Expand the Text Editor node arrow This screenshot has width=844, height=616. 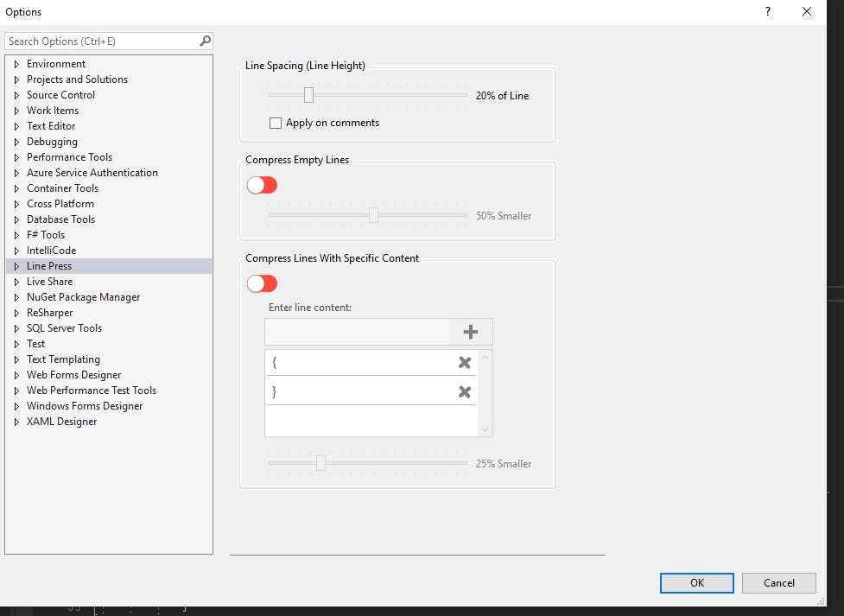pos(16,126)
